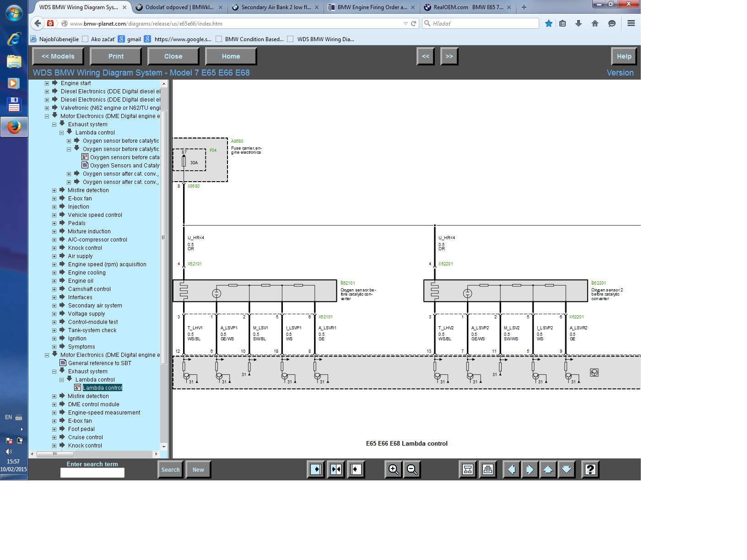Click the split-panes center divider icon
Screen dimensions: 747x560
coord(336,469)
